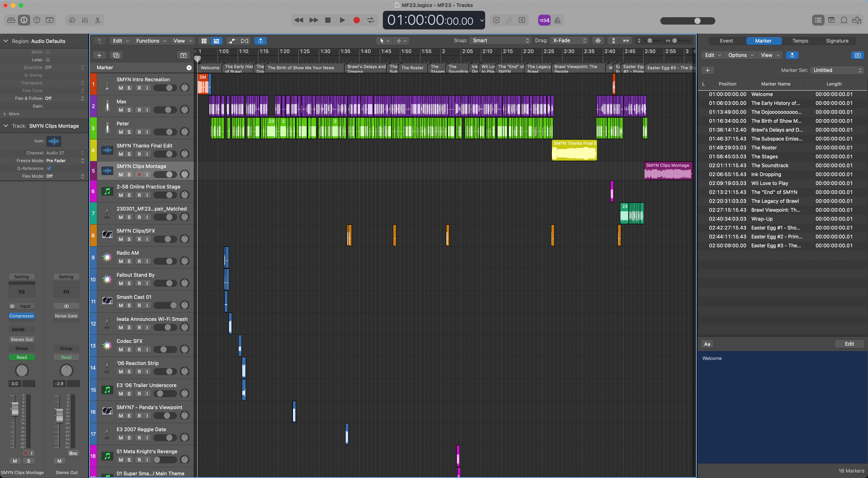Toggle the purple Count-in button

(544, 20)
